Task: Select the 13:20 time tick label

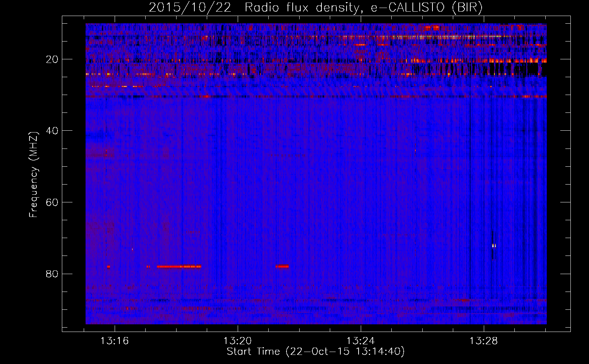Action: pos(238,341)
